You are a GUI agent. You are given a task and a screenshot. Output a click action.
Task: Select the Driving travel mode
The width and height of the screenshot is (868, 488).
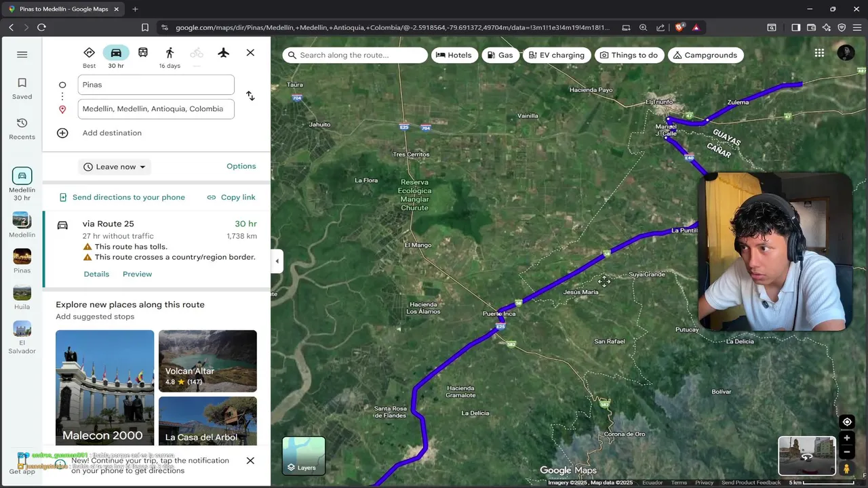coord(116,58)
